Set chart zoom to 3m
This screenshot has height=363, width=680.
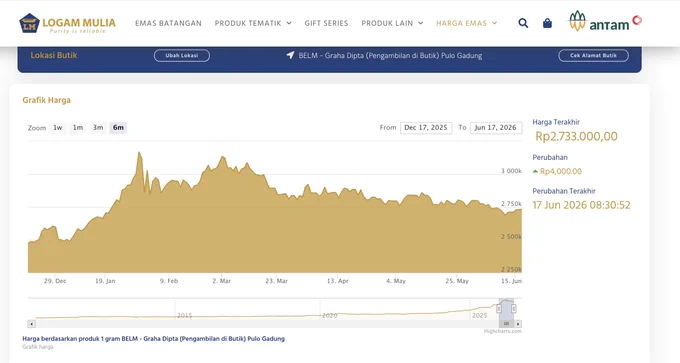point(98,128)
